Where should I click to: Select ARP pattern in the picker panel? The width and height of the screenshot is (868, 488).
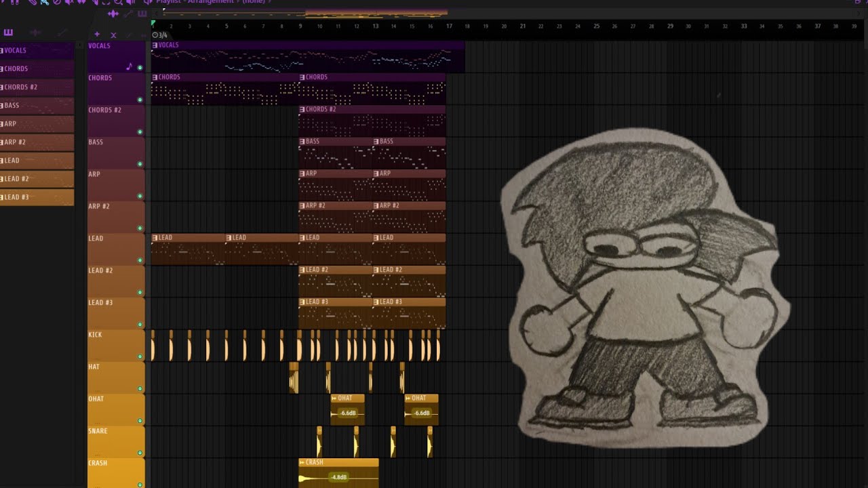(37, 123)
